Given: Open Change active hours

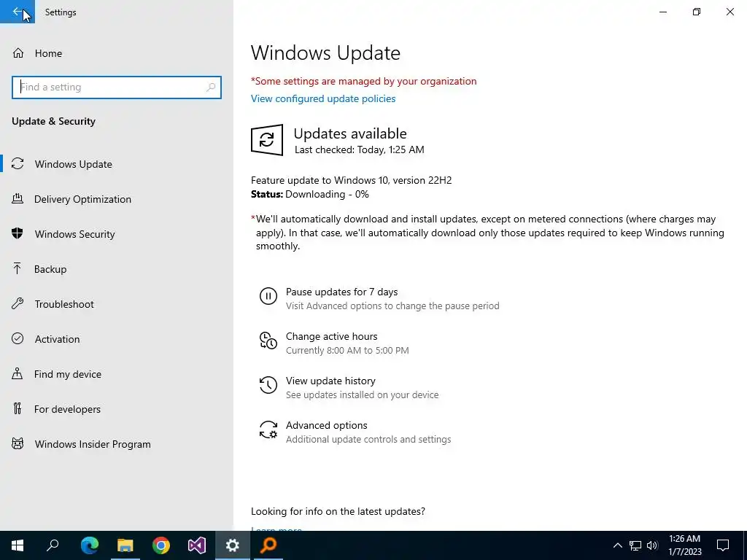Looking at the screenshot, I should 332,336.
